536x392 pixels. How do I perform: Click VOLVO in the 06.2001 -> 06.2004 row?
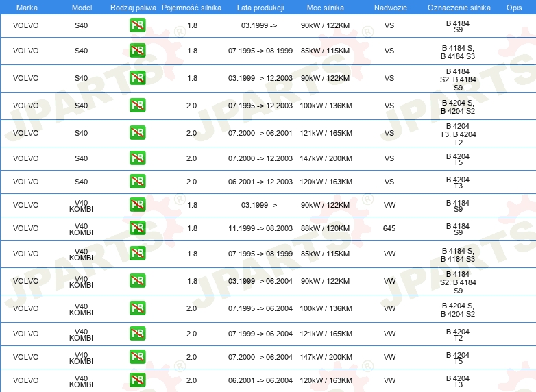[25, 380]
